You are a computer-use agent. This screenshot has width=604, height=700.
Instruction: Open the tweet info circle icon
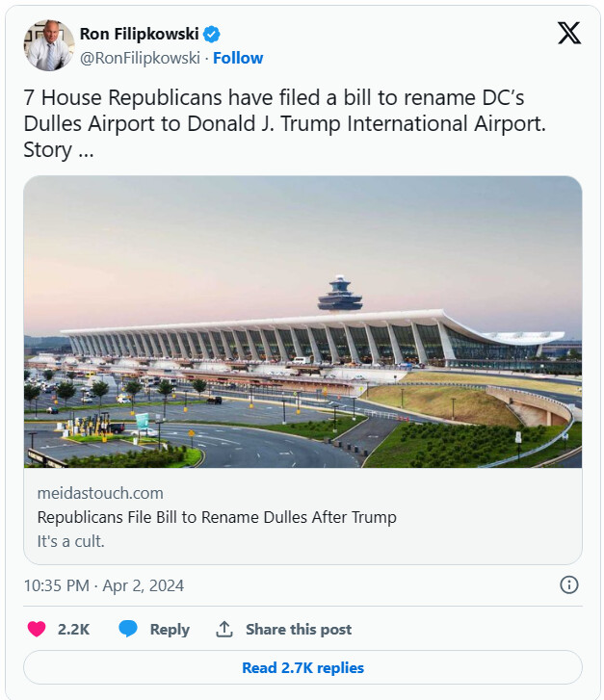[569, 584]
